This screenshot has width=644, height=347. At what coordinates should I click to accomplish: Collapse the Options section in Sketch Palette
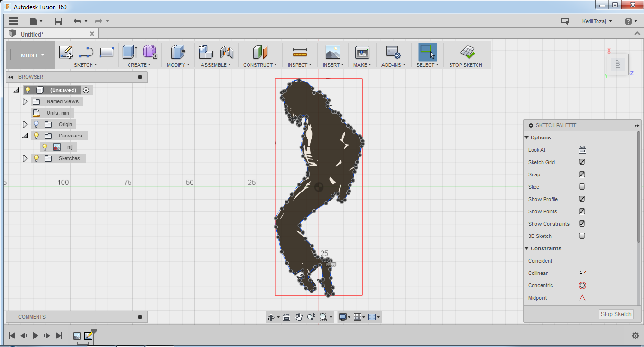point(527,137)
